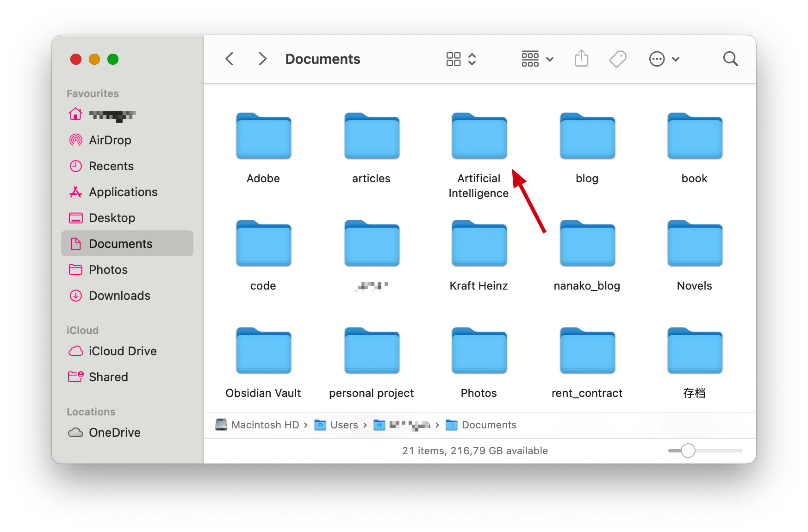Open iCloud Drive in sidebar
Viewport: 808px width, 532px height.
tap(123, 351)
